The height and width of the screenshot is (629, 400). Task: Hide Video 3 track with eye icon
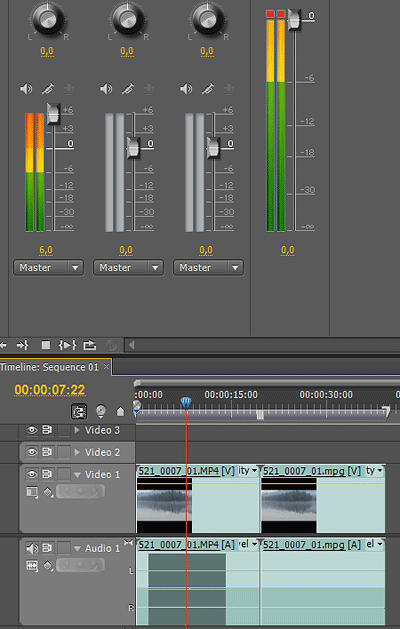click(32, 430)
